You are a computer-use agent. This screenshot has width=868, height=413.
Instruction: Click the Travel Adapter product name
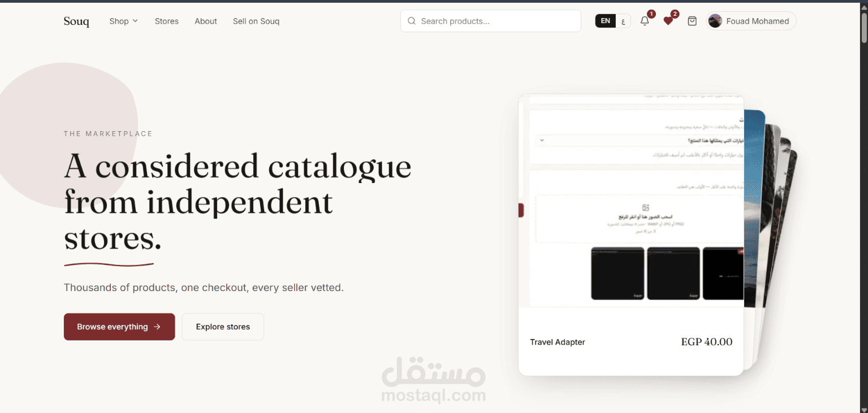pos(558,342)
